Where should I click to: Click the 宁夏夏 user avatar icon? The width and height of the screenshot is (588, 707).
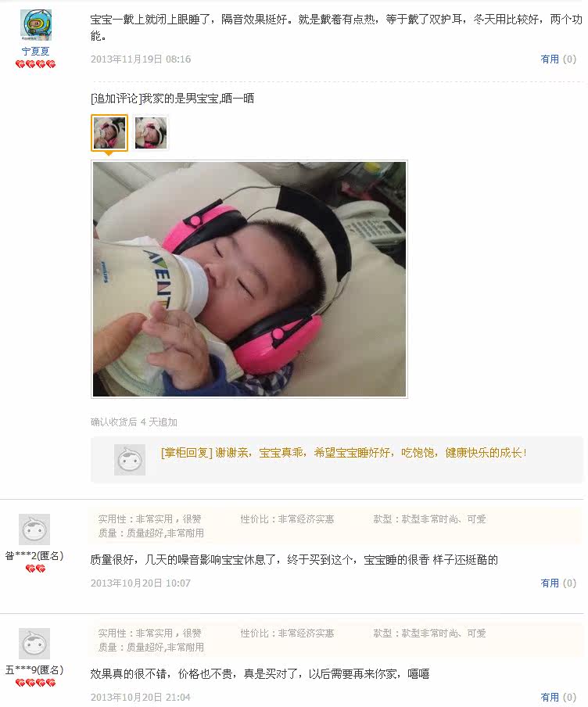point(36,25)
